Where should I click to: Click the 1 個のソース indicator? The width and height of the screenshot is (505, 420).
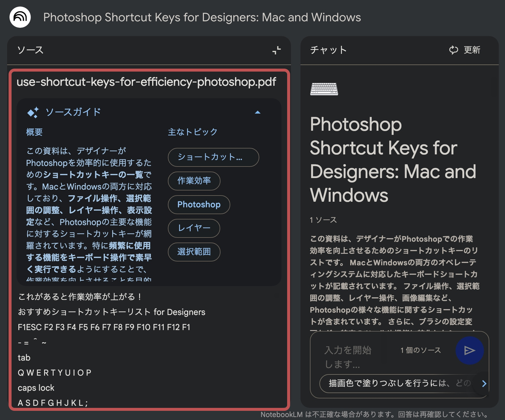pos(421,350)
